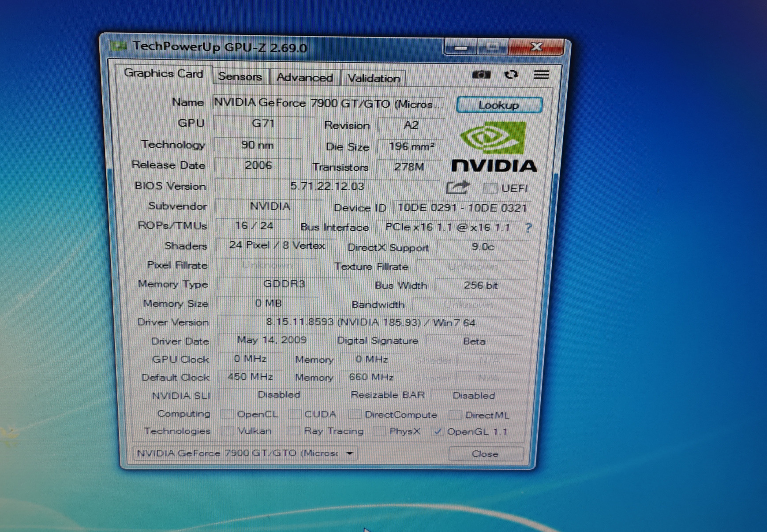Click the DirectX Support value 9.0c
Image resolution: width=767 pixels, height=532 pixels.
[483, 247]
